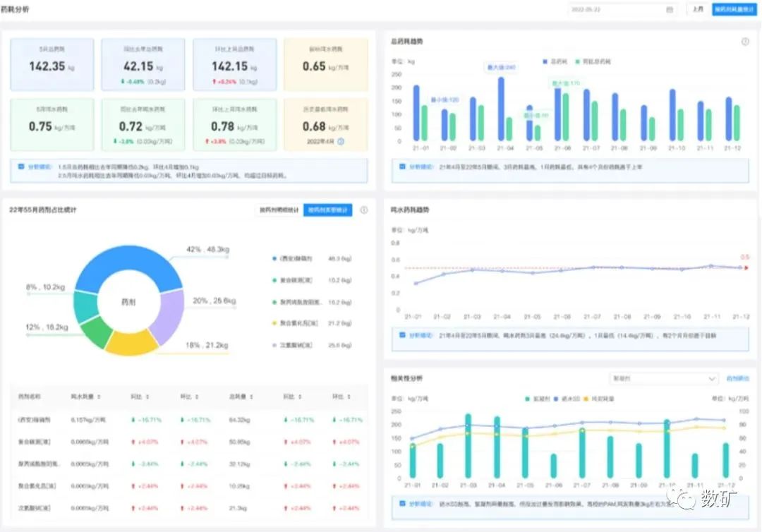Sort table by 吨水耗量 column arrows
Viewport: 762px width, 532px height.
(99, 397)
